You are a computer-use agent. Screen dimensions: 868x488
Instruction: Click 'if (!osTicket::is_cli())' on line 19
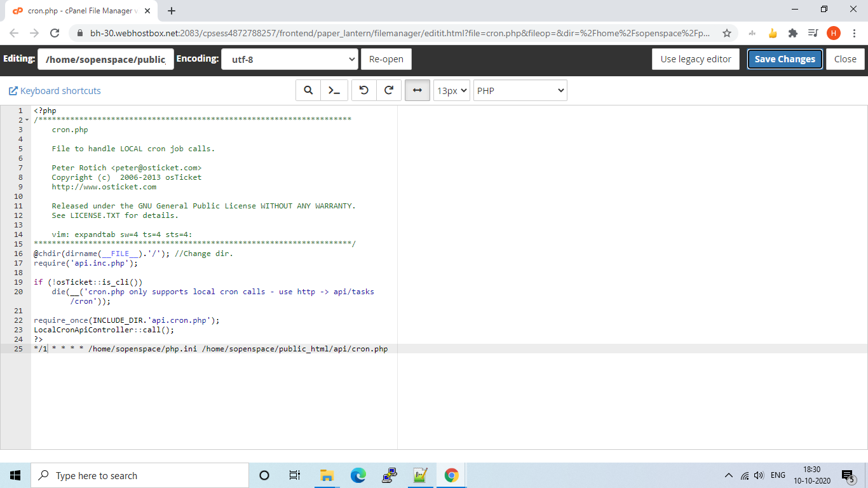tap(88, 282)
